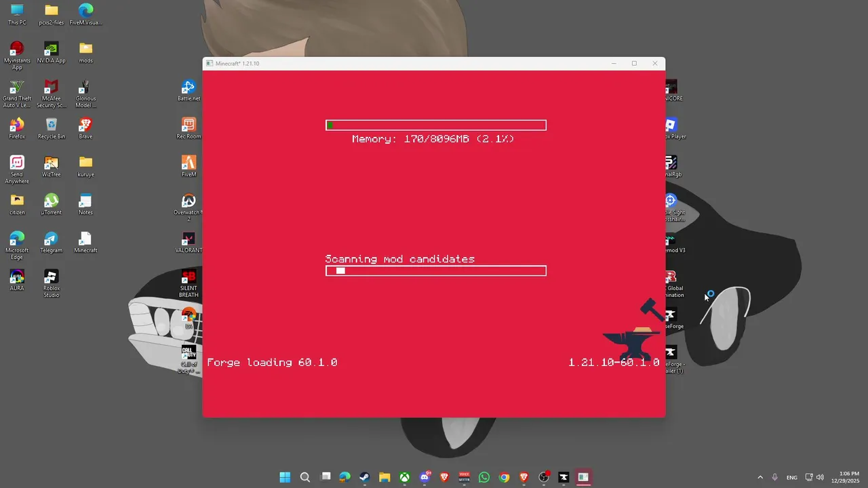Minimize the Minecraft window
Viewport: 868px width, 488px height.
pos(614,64)
